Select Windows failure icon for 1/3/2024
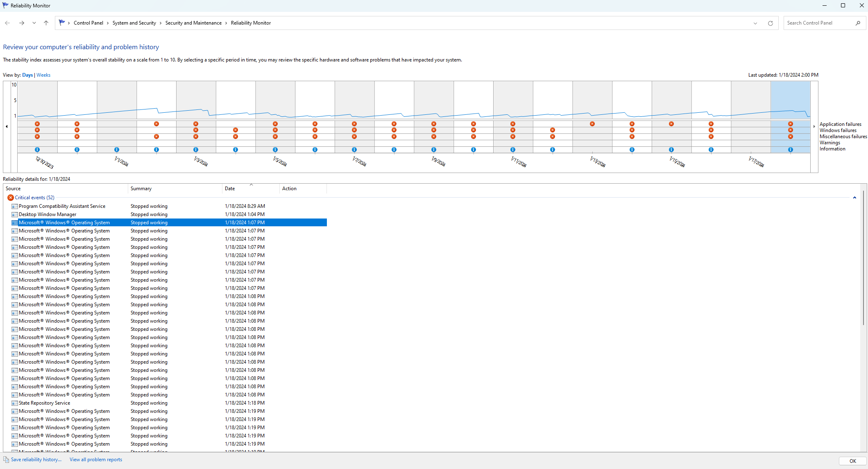 tap(196, 130)
